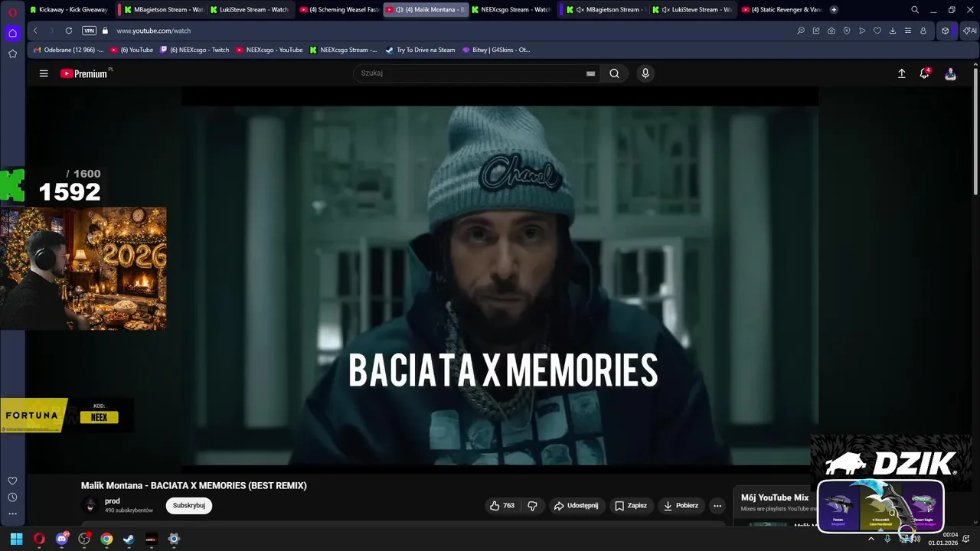Start voice search with microphone icon

pos(645,73)
